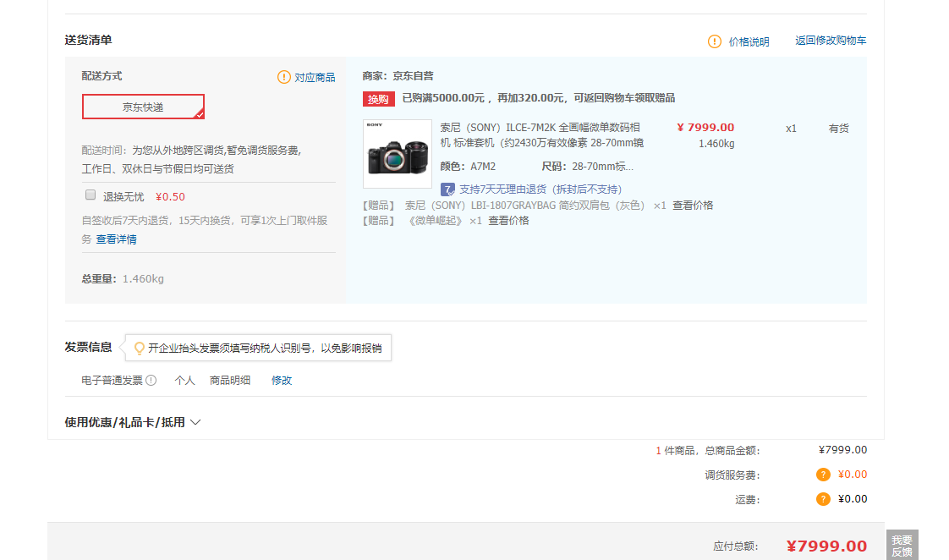Click question icon beside 调货服务费
This screenshot has width=949, height=560.
coord(822,475)
